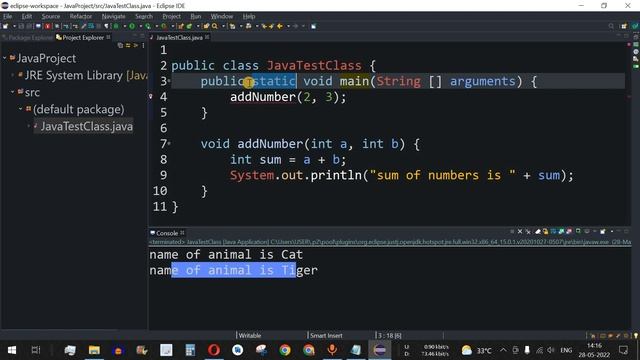
Task: Collapse addNumber method fold on line 7
Action: coord(169,144)
